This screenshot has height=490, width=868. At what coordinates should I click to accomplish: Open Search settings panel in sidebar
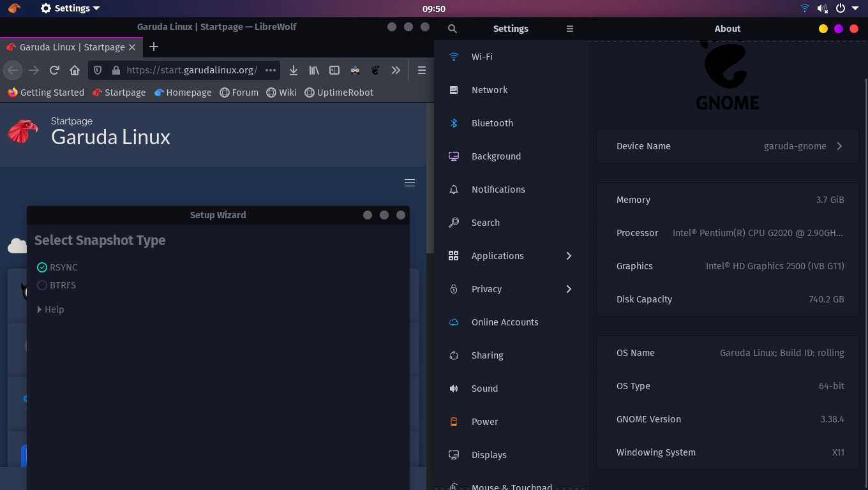coord(512,223)
